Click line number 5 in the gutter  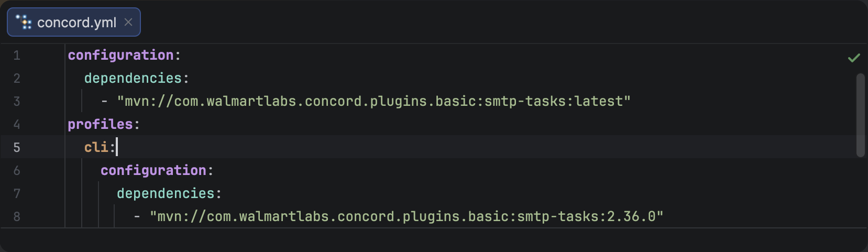[x=17, y=147]
